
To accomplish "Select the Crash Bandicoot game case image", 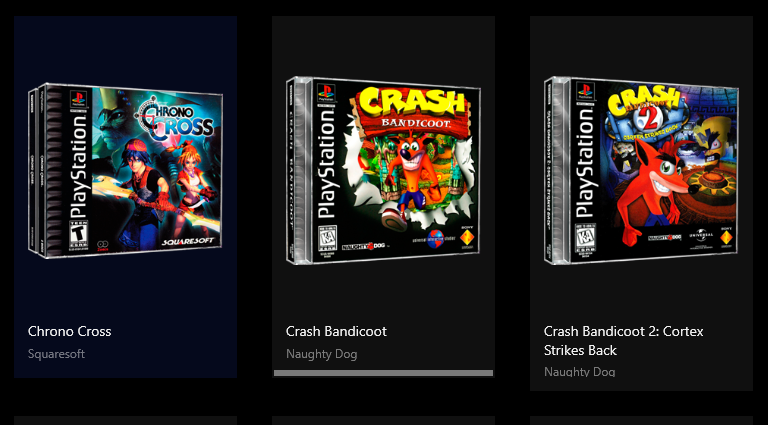I will 384,170.
